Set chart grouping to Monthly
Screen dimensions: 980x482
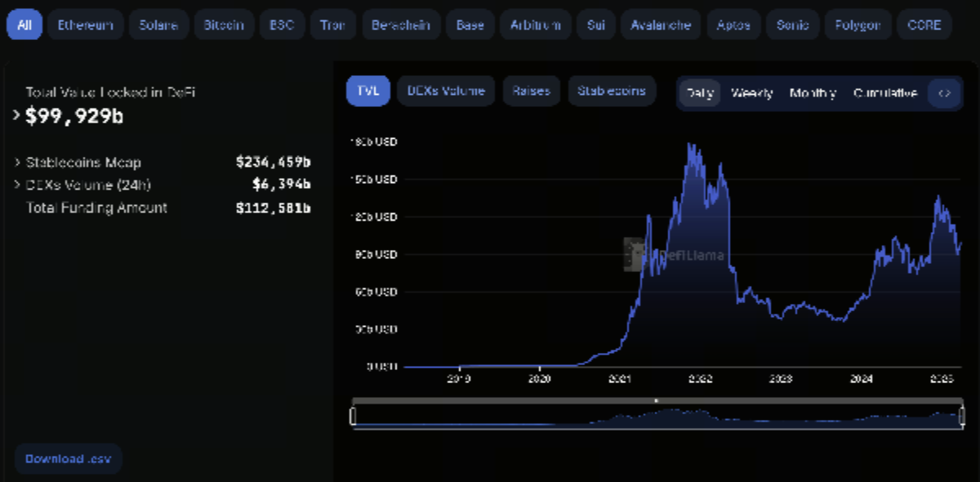[x=813, y=93]
